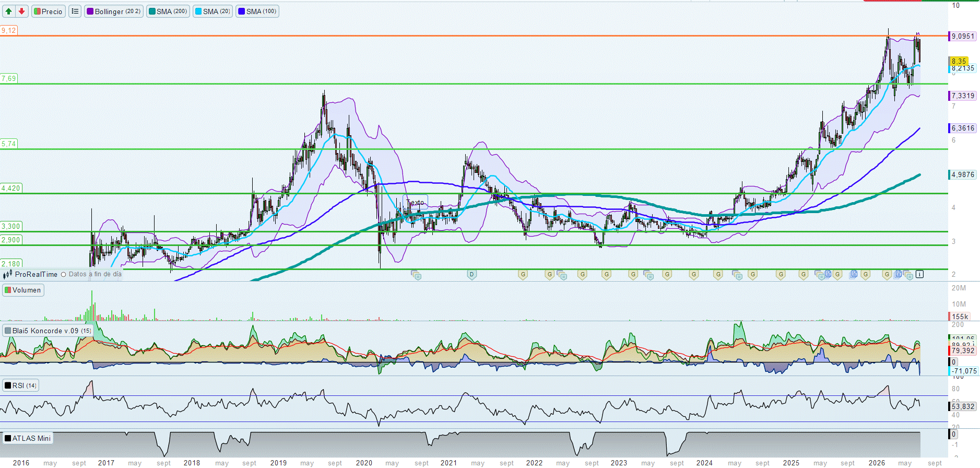Click the -71,075 Koncorde value tag
Screen dimensions: 980x468
pos(963,371)
